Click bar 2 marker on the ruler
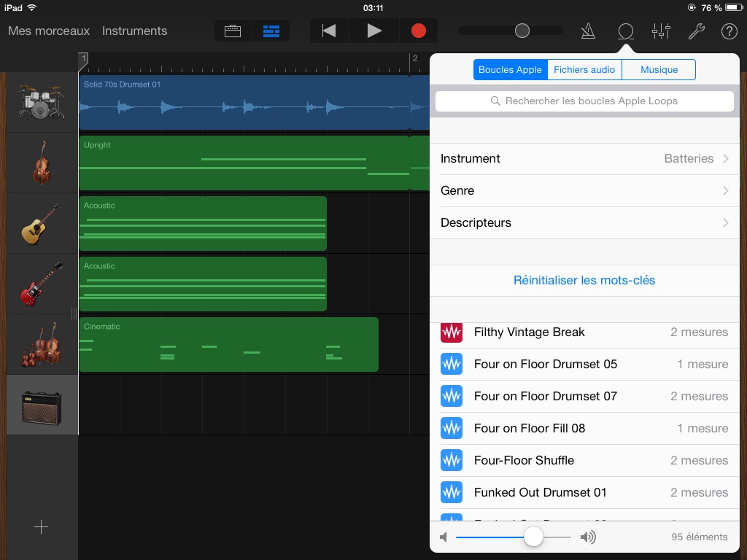The height and width of the screenshot is (560, 747). pos(415,58)
